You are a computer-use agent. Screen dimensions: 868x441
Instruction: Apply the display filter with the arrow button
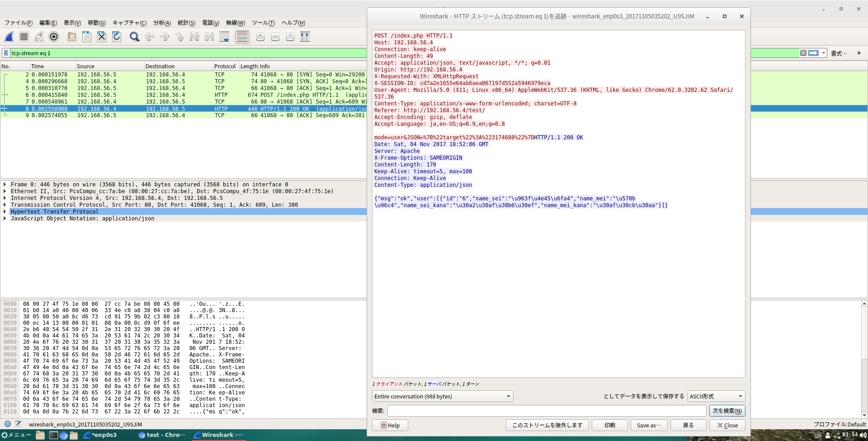[813, 53]
